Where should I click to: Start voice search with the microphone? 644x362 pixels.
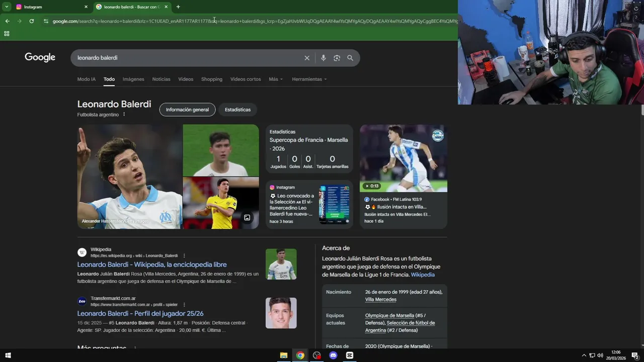click(323, 58)
